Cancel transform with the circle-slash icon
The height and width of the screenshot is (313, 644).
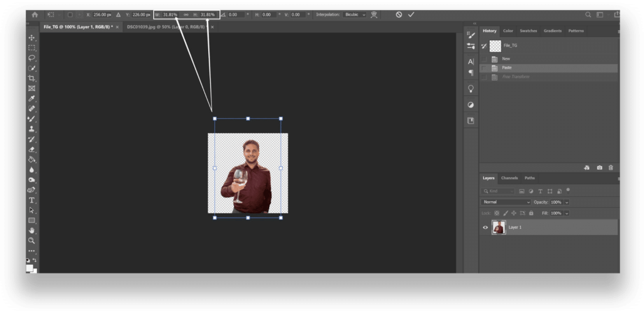[399, 14]
